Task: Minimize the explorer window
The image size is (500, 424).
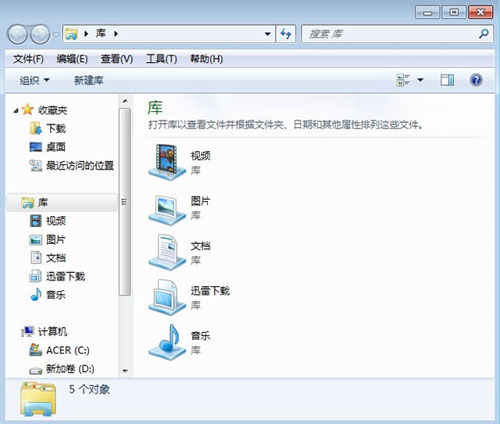Action: (x=427, y=13)
